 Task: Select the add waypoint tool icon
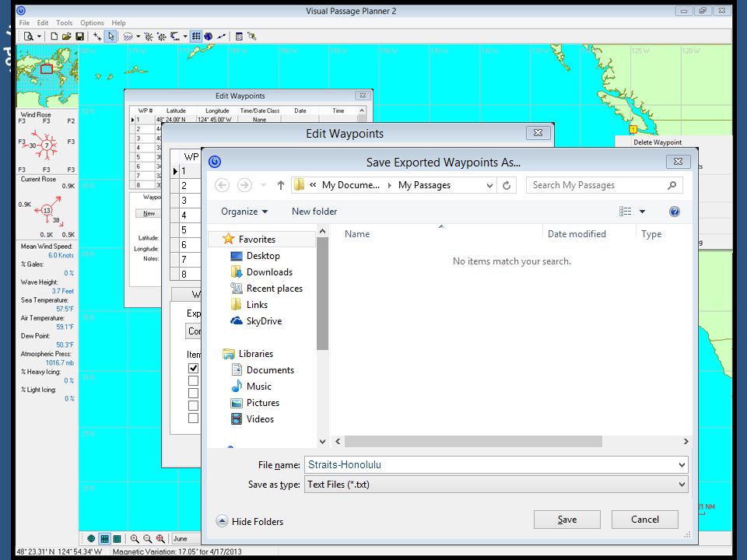click(x=97, y=37)
